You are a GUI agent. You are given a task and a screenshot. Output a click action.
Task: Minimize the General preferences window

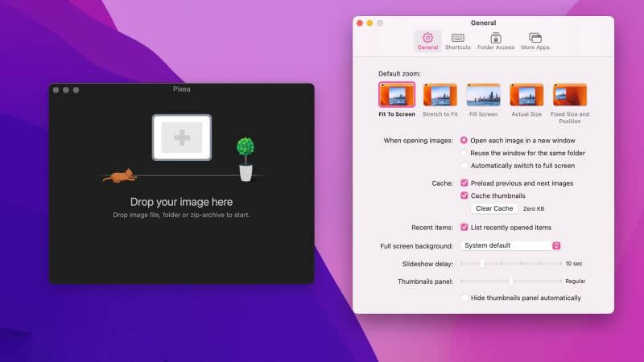[369, 23]
